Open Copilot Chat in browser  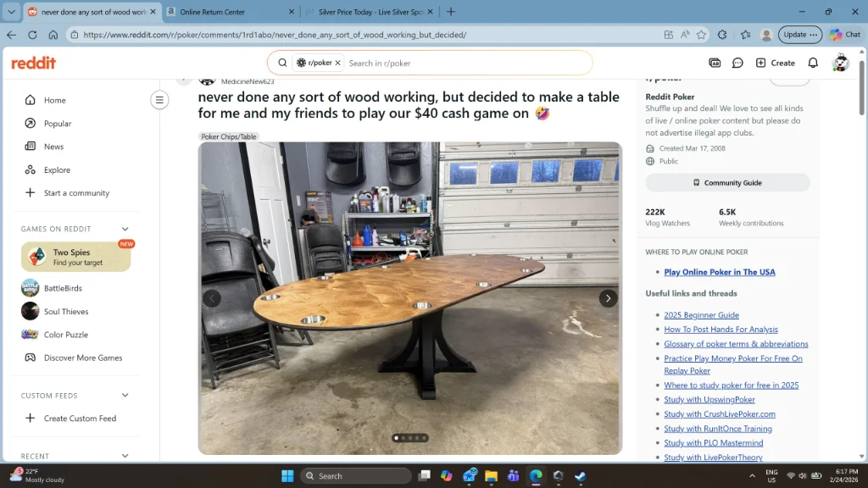click(845, 34)
